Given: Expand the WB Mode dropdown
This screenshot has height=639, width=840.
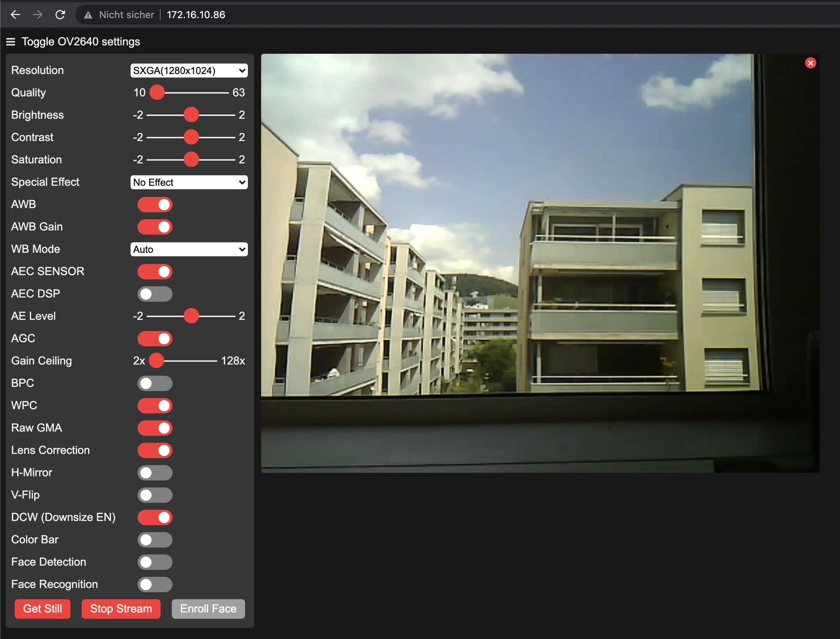Looking at the screenshot, I should coord(189,250).
